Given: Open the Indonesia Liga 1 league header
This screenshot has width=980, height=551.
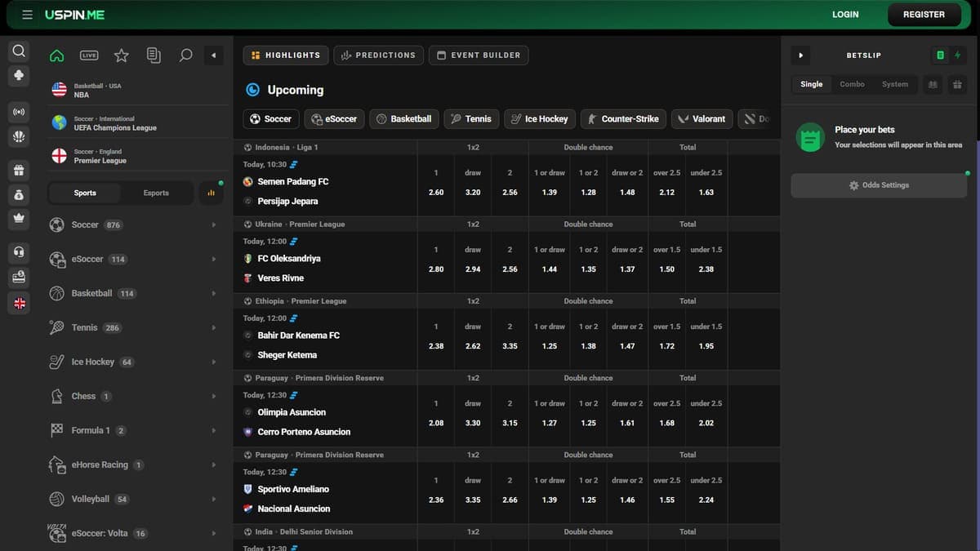Looking at the screenshot, I should 286,148.
